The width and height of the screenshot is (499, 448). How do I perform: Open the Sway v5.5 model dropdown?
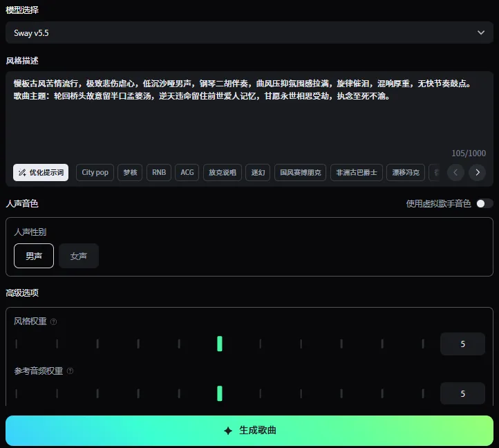tap(249, 32)
